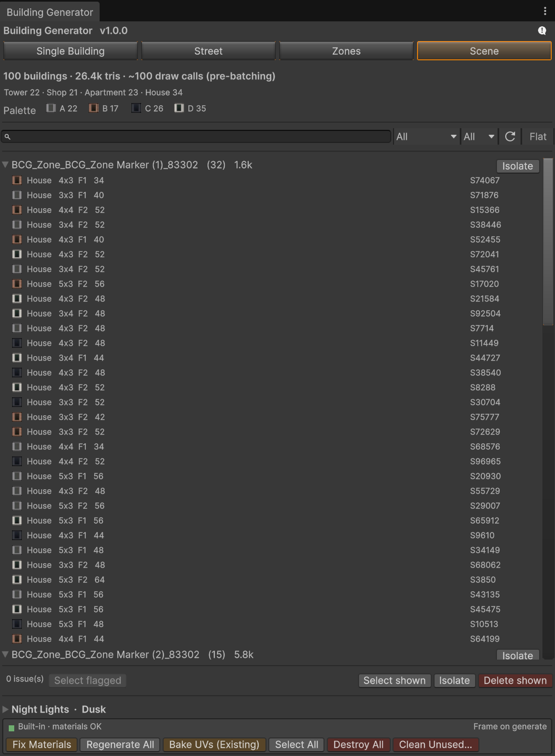Screen dimensions: 555x756
Task: Click Isolate for Zone Marker (2) group
Action: [x=518, y=655]
